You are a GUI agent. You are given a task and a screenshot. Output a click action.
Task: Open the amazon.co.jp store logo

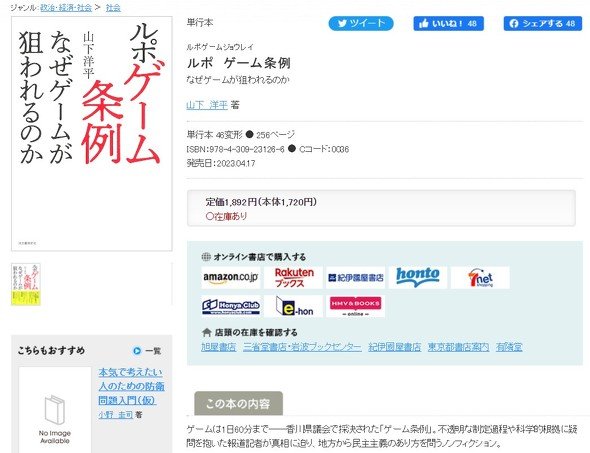pos(230,278)
